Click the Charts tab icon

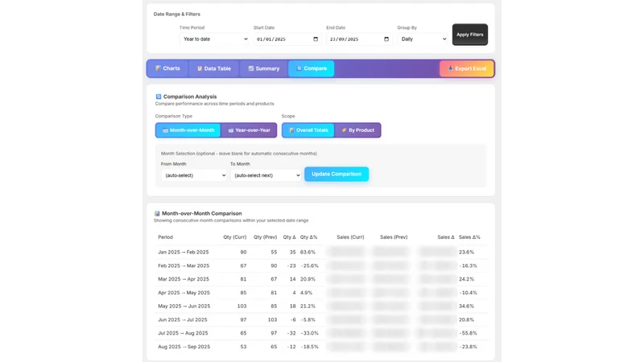(158, 68)
